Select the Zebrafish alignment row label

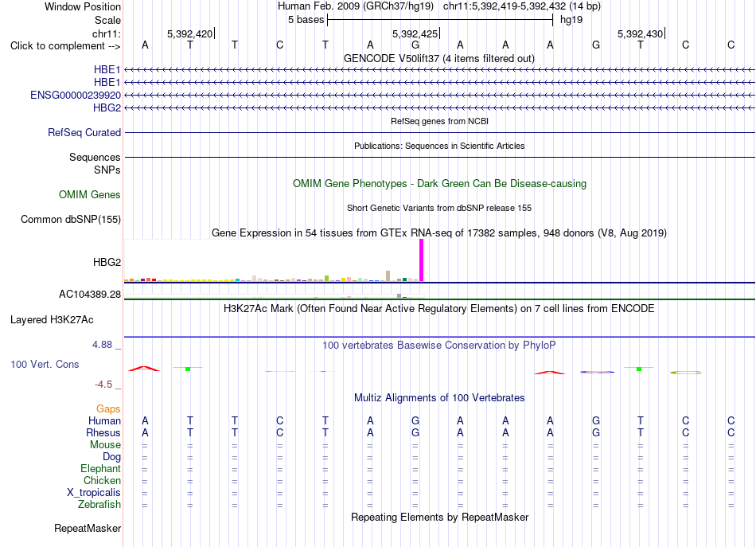(99, 504)
